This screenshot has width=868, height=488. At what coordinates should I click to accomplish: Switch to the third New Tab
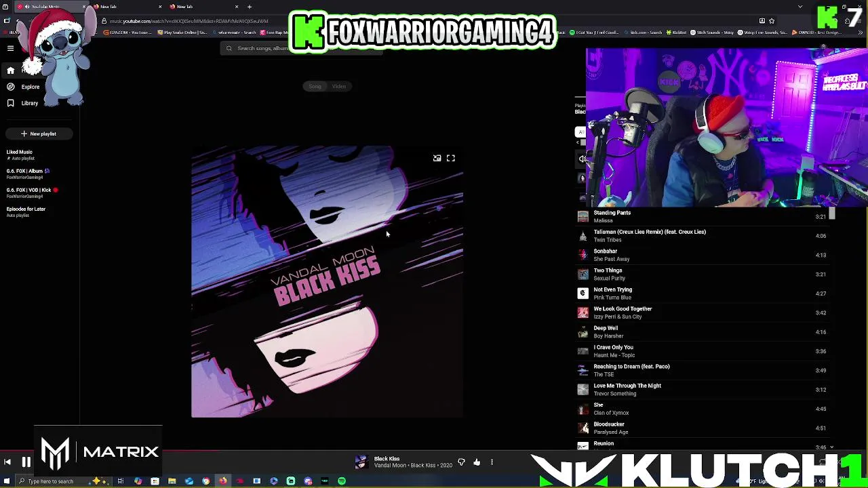[203, 7]
